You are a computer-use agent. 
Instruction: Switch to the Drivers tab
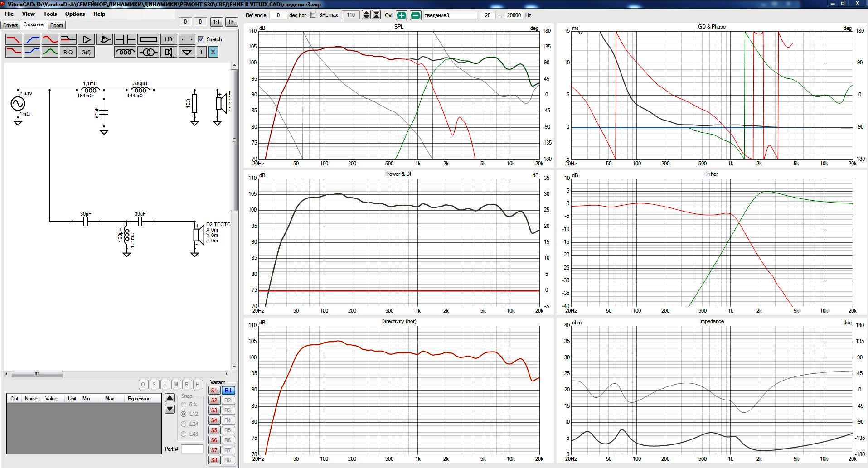10,25
